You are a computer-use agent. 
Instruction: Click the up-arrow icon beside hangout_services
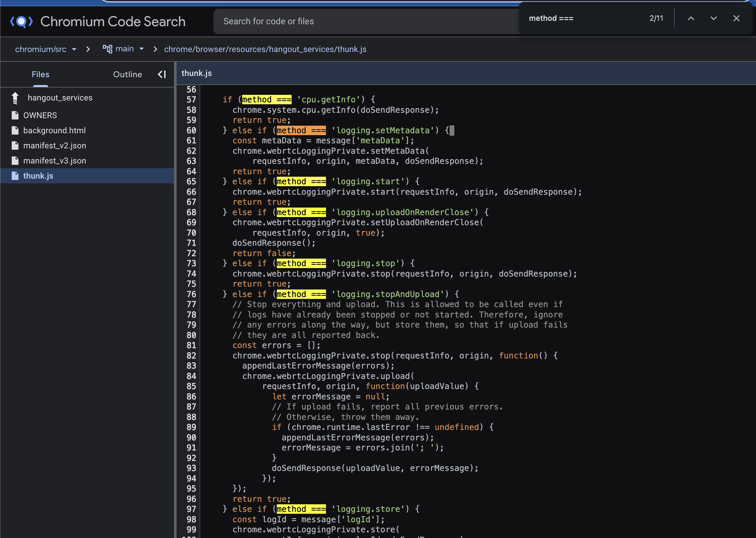[15, 98]
